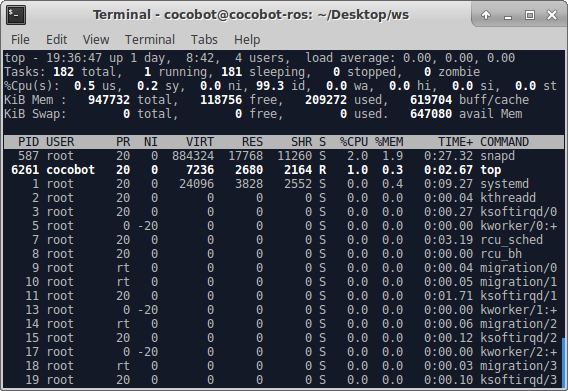Image resolution: width=568 pixels, height=391 pixels.
Task: Click the stick window arrow button
Action: (486, 15)
